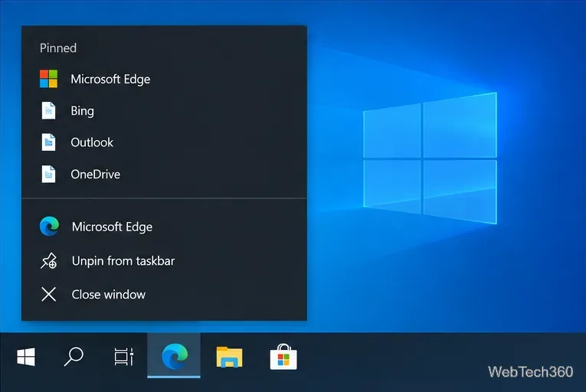The height and width of the screenshot is (392, 586).
Task: Click the Search magnifier on the taskbar
Action: coord(74,357)
